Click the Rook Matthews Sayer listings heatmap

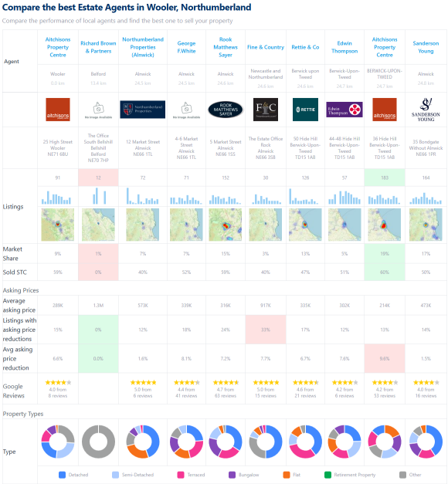(x=226, y=225)
